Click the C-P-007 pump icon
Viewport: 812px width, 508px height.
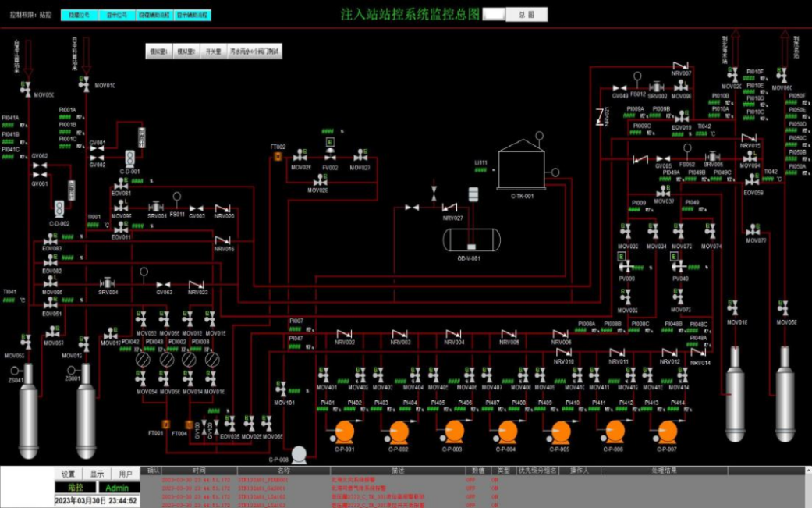[x=666, y=432]
